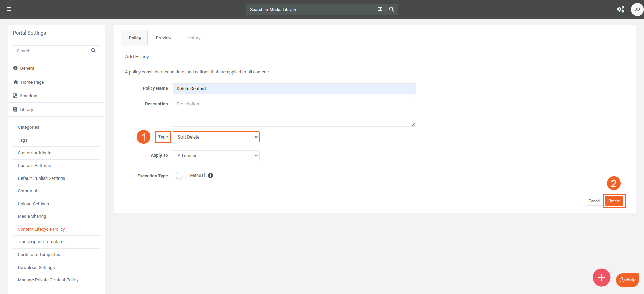644x294 pixels.
Task: Go to Branding settings
Action: click(x=28, y=96)
